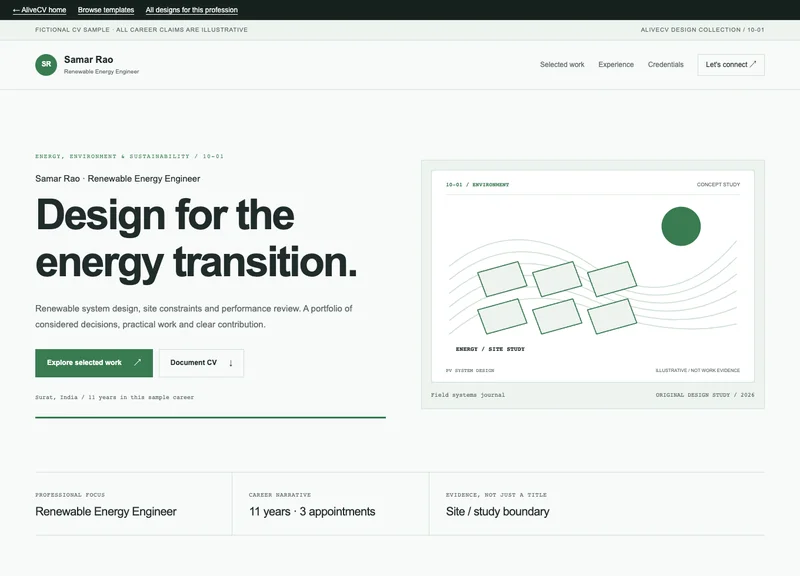Screen dimensions: 800x576
Task: Click 'CONCEPT STUDY' label in the card
Action: tap(718, 184)
